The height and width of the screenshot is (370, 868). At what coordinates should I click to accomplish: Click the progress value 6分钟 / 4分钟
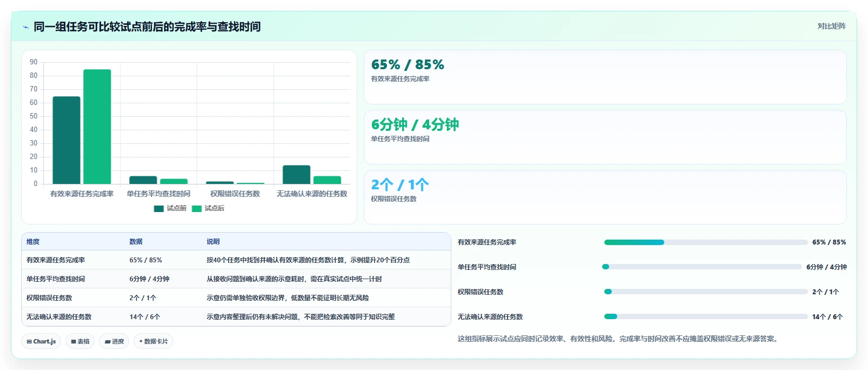coord(826,267)
